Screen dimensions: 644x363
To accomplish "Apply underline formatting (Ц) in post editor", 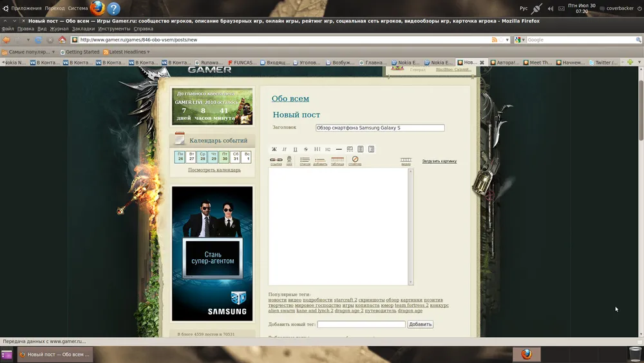I will pos(295,149).
